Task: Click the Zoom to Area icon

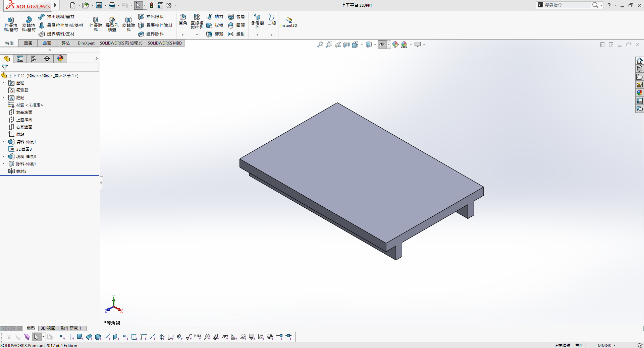Action: click(x=329, y=45)
